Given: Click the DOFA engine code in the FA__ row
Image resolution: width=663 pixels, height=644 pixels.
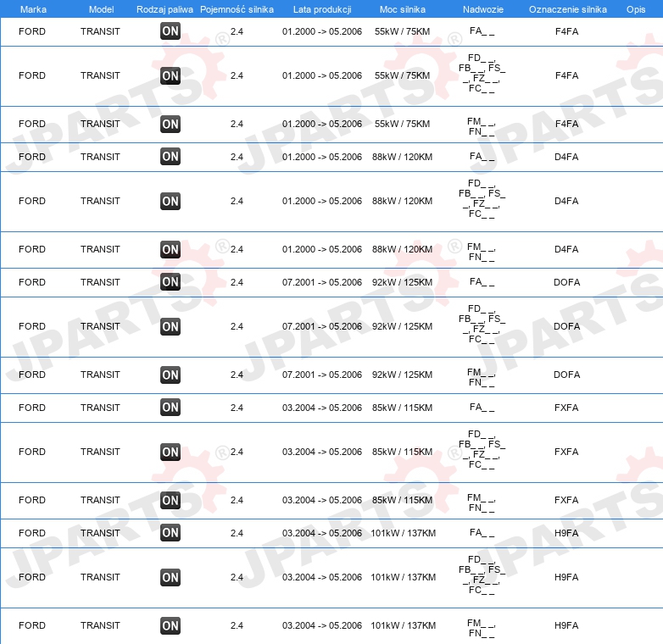Looking at the screenshot, I should coord(566,282).
